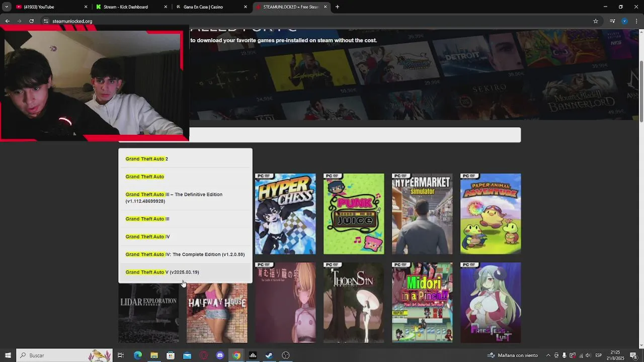Image resolution: width=644 pixels, height=362 pixels.
Task: Select Grand Theft Auto III suggestion
Action: click(185, 219)
